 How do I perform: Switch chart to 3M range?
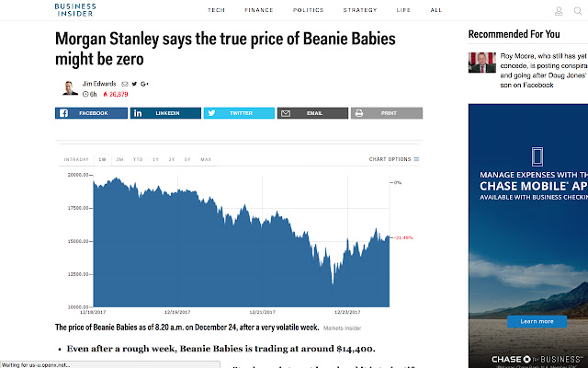tap(119, 159)
